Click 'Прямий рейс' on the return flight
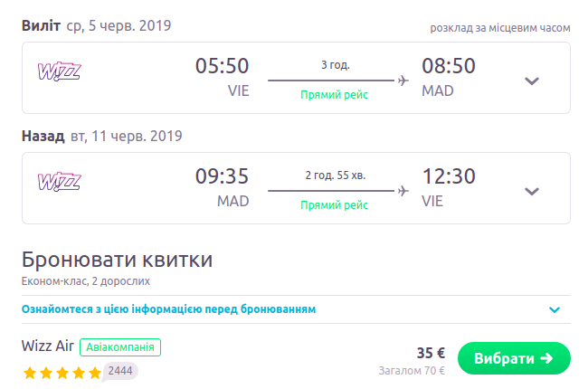 pos(335,205)
